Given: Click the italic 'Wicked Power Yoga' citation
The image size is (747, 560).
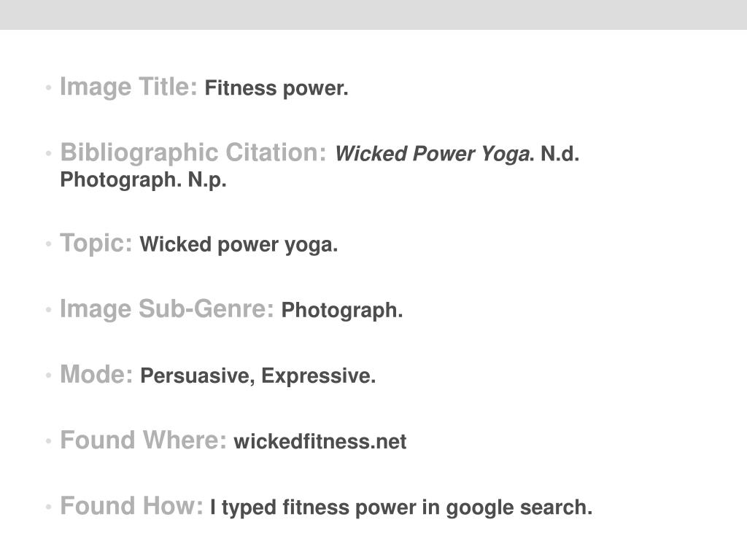Looking at the screenshot, I should point(433,154).
